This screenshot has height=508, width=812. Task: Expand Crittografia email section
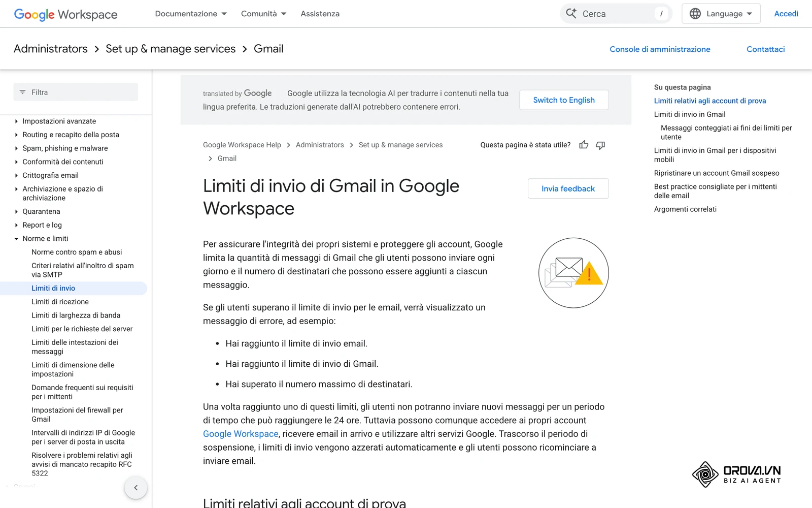coord(16,175)
